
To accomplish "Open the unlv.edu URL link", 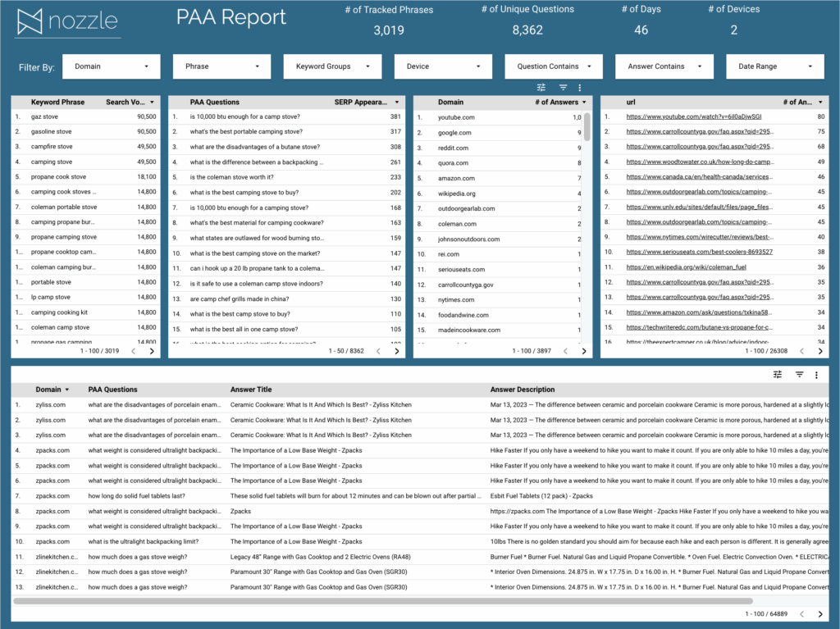I will [700, 207].
